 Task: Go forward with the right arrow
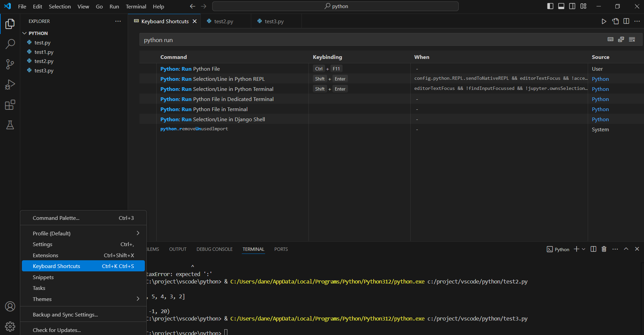point(203,6)
